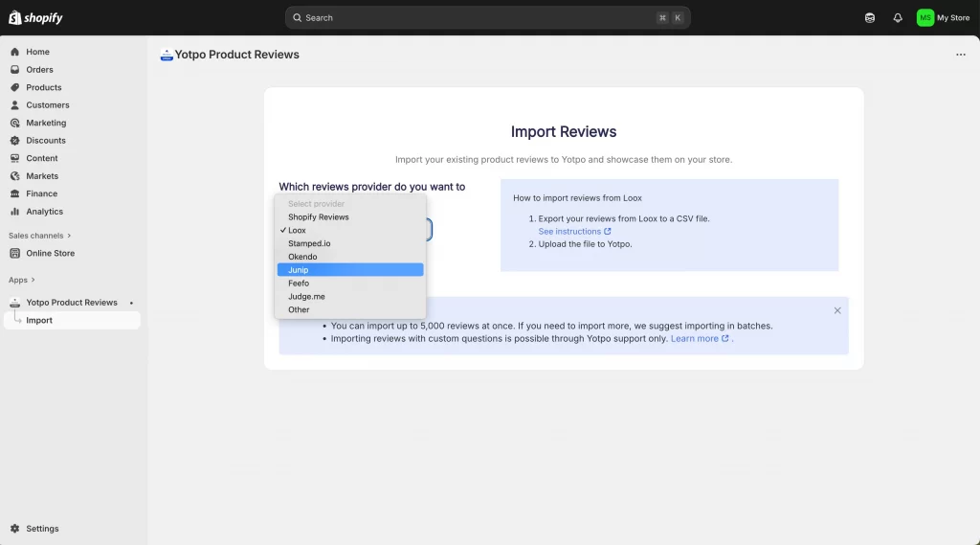Image resolution: width=980 pixels, height=545 pixels.
Task: Open the Products tag icon
Action: pos(15,87)
